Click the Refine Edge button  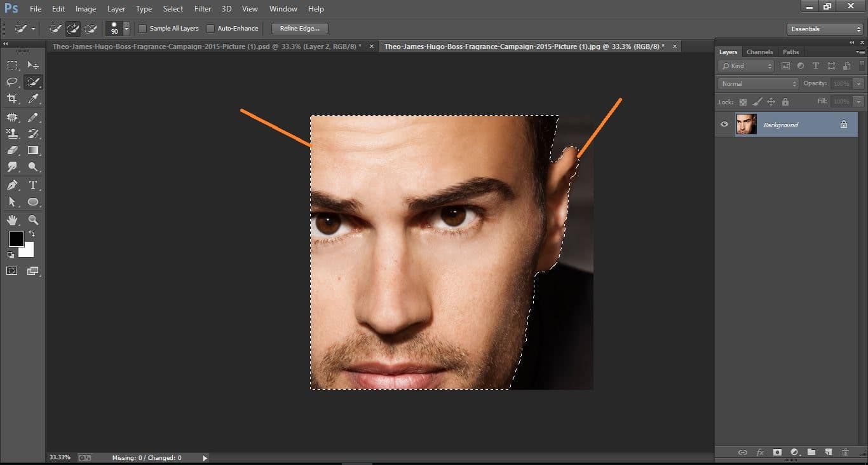(x=299, y=28)
